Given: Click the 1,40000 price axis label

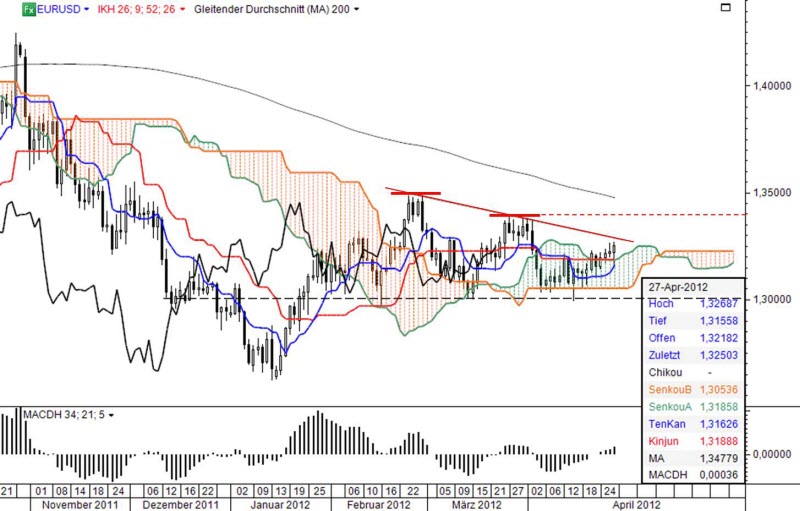Looking at the screenshot, I should 772,86.
